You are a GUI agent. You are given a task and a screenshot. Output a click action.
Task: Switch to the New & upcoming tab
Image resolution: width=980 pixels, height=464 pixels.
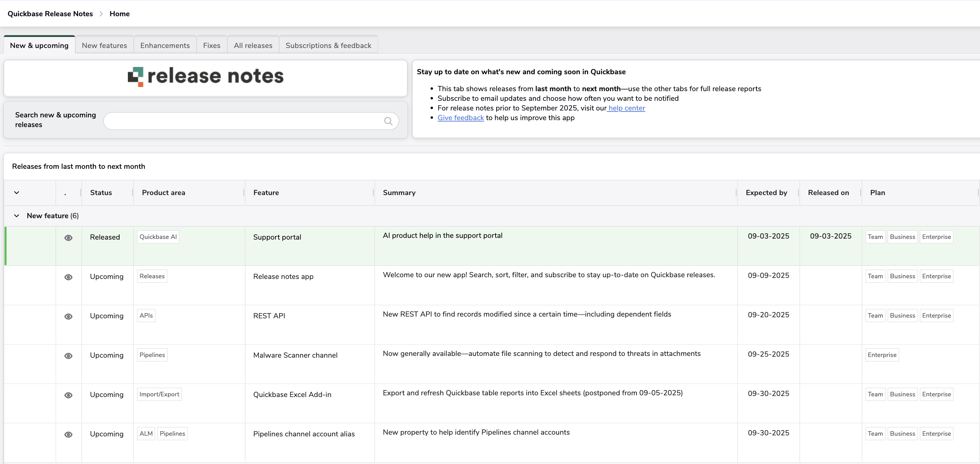pyautogui.click(x=39, y=45)
